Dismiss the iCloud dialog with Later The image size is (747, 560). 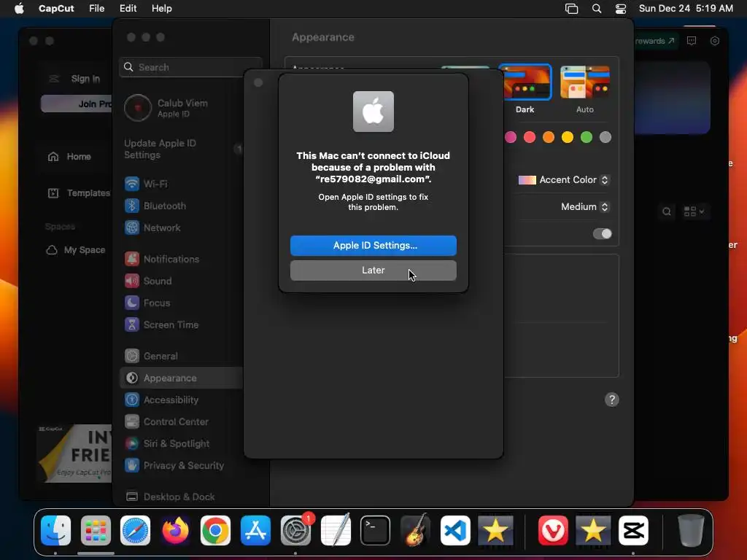(373, 270)
